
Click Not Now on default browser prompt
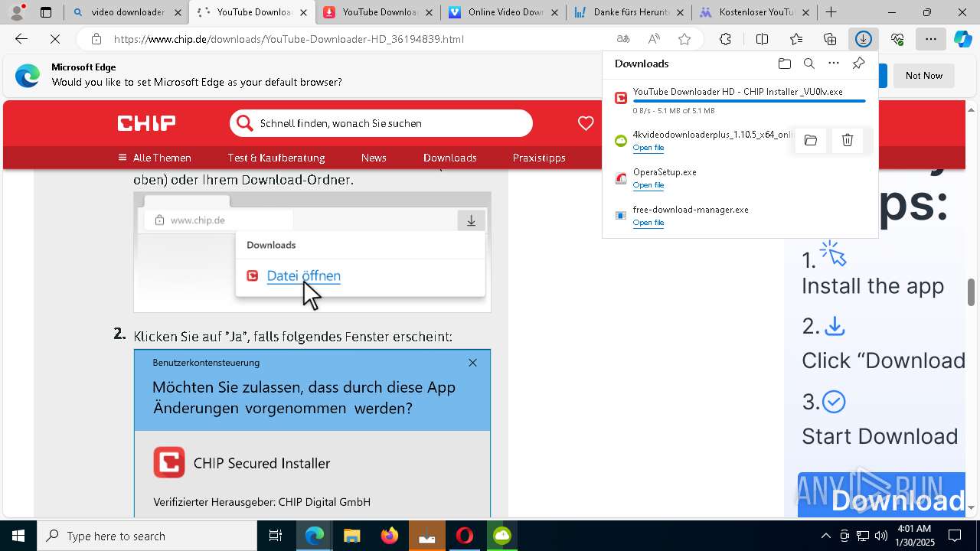tap(924, 76)
